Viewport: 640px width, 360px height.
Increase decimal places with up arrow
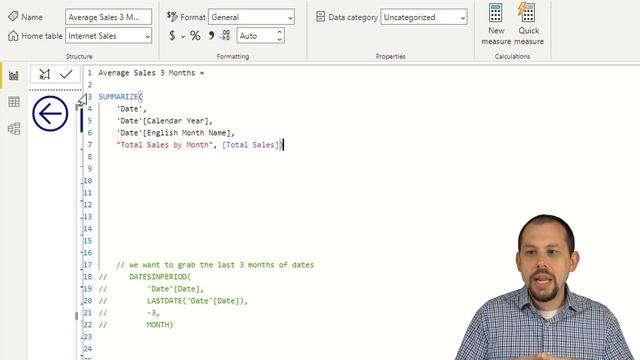tap(280, 32)
